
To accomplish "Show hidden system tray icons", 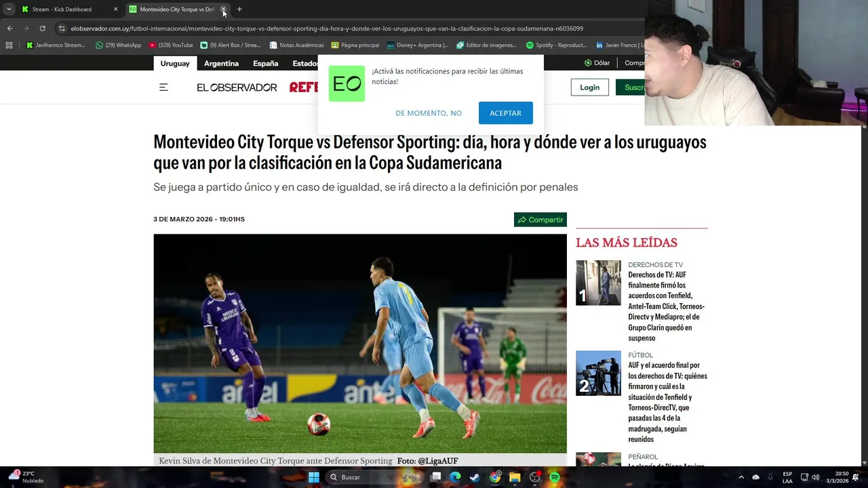I will 741,477.
